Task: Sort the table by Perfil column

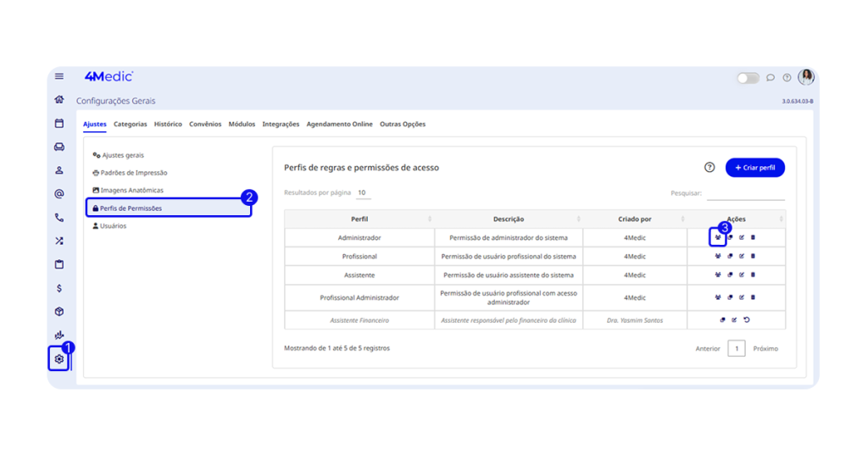Action: 359,219
